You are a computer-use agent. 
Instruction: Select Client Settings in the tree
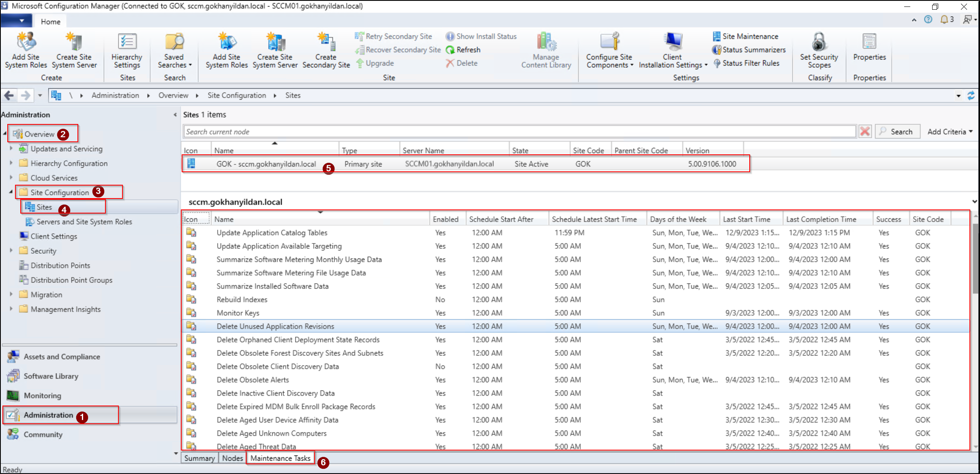pos(54,236)
